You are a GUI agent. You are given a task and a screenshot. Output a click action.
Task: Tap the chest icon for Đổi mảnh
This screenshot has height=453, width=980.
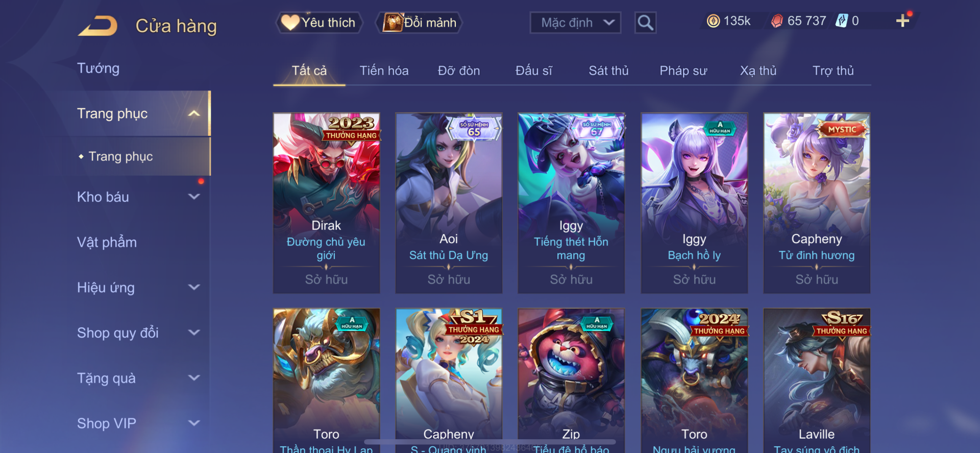point(393,22)
